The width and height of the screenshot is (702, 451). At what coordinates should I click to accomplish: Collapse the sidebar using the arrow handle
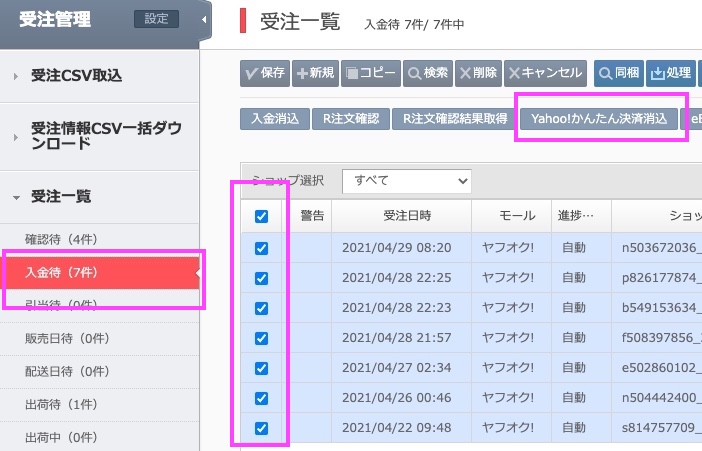pyautogui.click(x=205, y=19)
